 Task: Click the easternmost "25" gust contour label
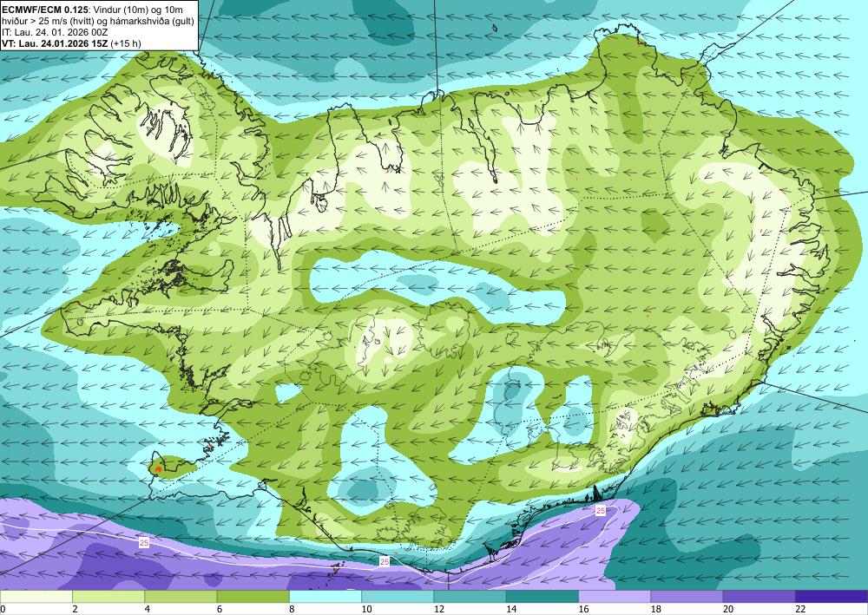[x=601, y=510]
